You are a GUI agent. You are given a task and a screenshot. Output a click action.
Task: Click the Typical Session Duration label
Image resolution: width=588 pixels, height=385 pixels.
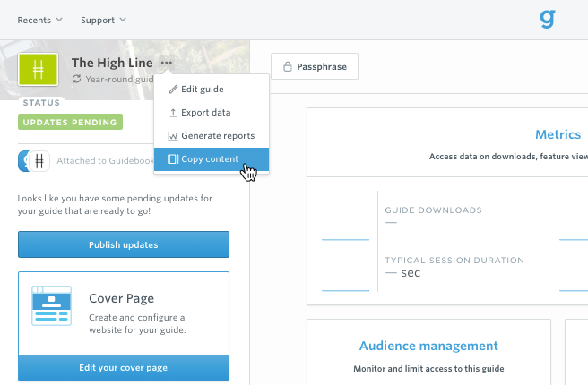coord(454,261)
